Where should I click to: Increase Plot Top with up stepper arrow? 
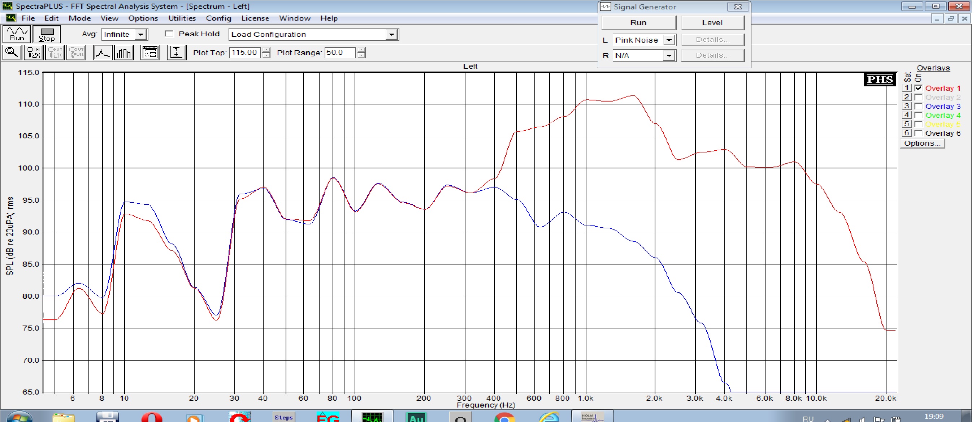pos(266,49)
